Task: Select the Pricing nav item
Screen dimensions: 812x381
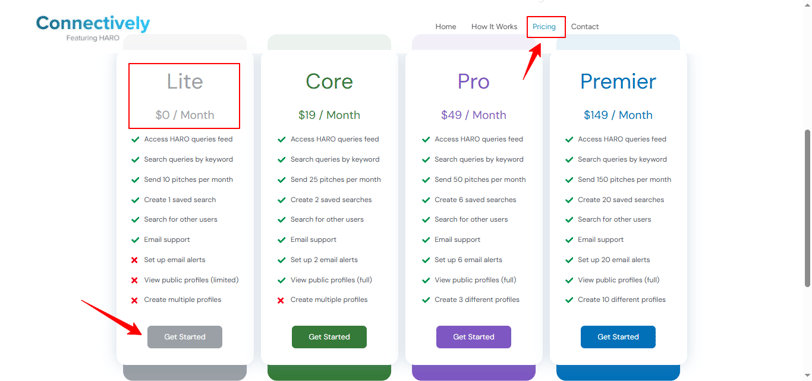Action: click(x=544, y=26)
